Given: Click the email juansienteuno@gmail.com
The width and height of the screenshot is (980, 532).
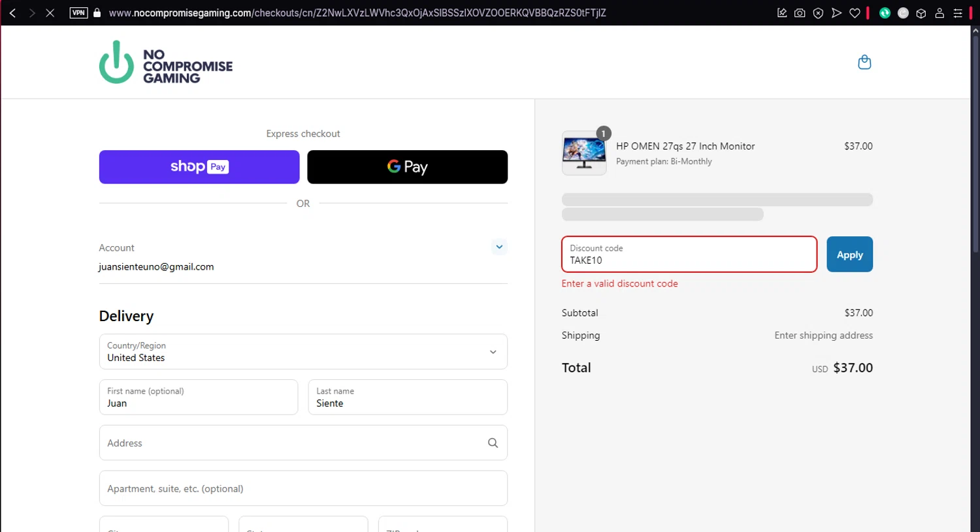Looking at the screenshot, I should pyautogui.click(x=156, y=267).
